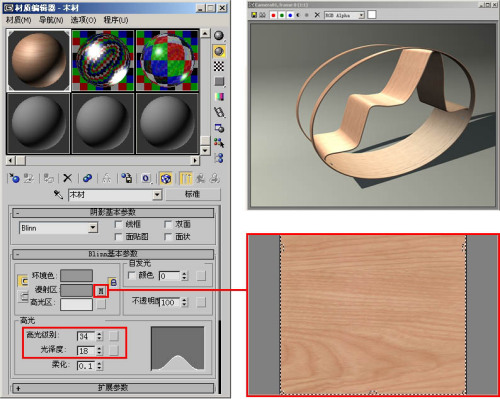Collapse 明影基本参数 rollout
The height and width of the screenshot is (399, 500).
coord(113,212)
